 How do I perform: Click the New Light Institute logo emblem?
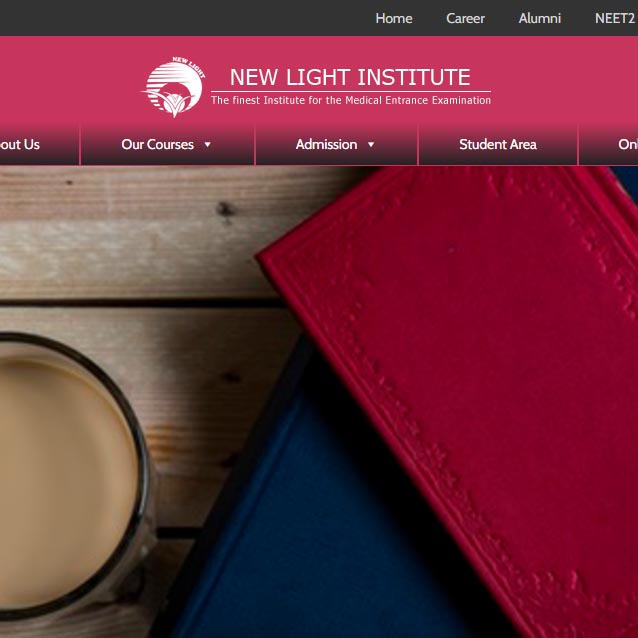pos(174,87)
